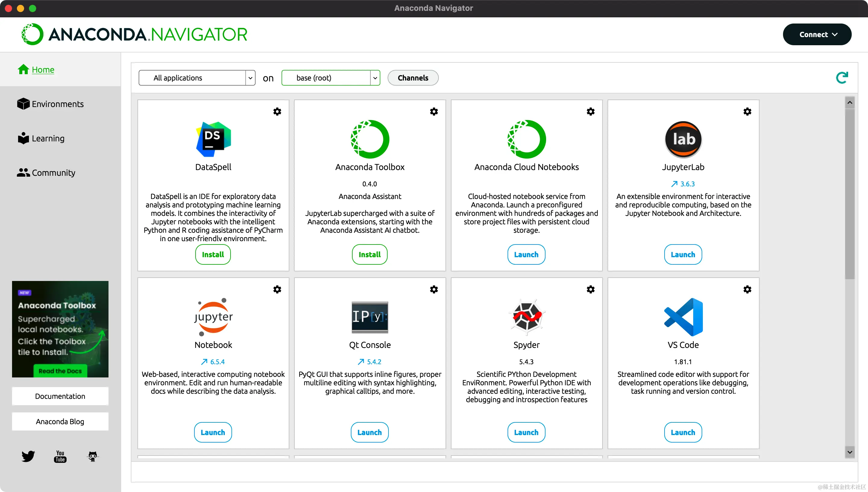Expand the Connect dropdown menu

click(817, 34)
